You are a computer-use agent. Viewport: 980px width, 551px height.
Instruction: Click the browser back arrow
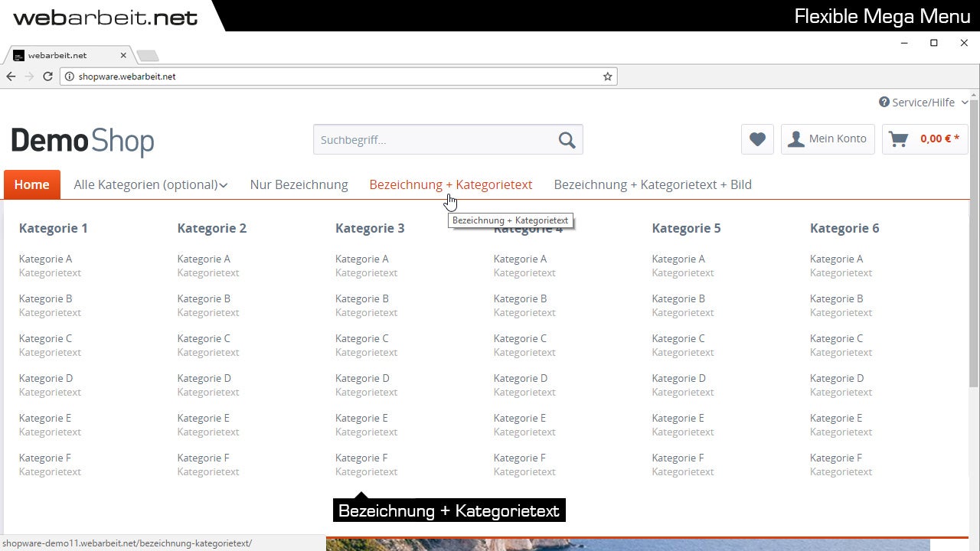pyautogui.click(x=11, y=77)
